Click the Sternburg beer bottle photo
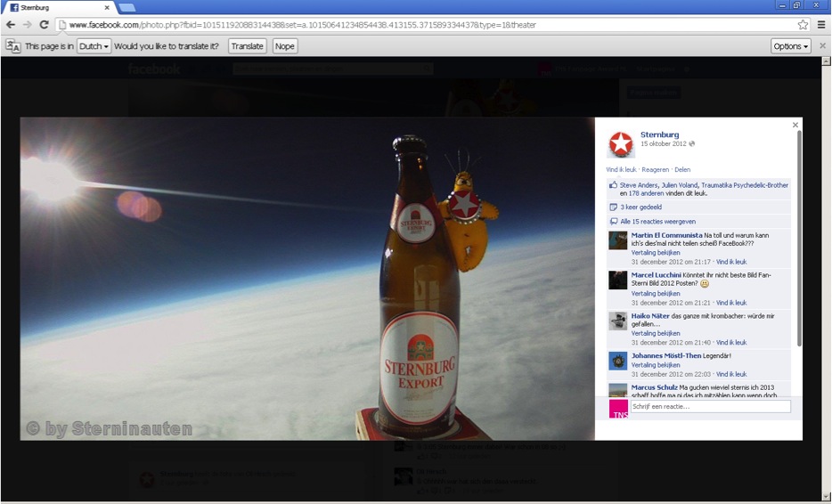 pyautogui.click(x=307, y=279)
